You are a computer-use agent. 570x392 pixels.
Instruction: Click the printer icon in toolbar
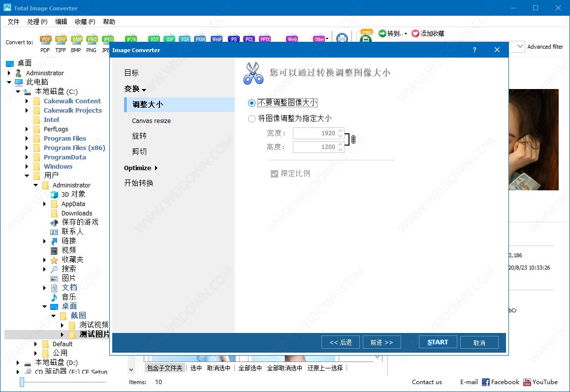coord(342,38)
